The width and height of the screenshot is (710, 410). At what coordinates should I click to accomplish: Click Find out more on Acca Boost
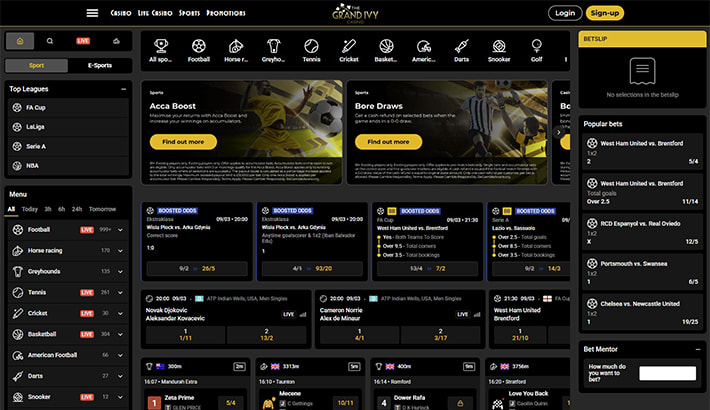183,142
